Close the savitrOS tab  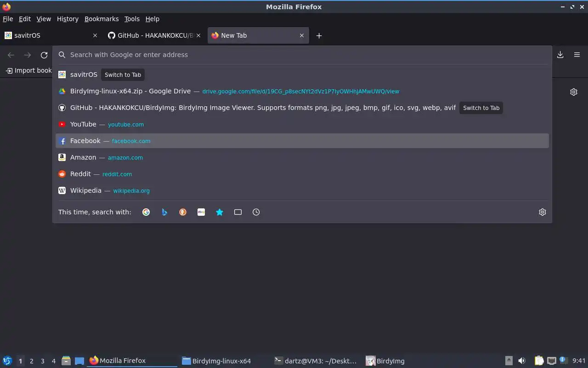pyautogui.click(x=95, y=35)
